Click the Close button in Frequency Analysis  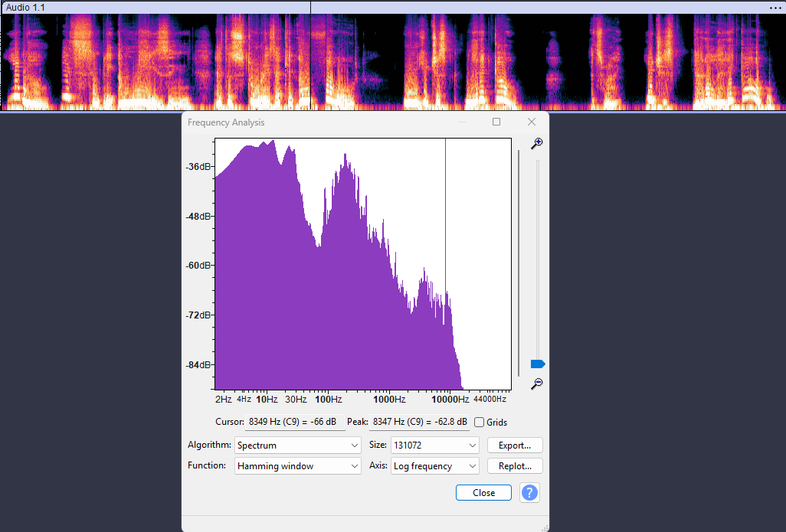point(483,493)
